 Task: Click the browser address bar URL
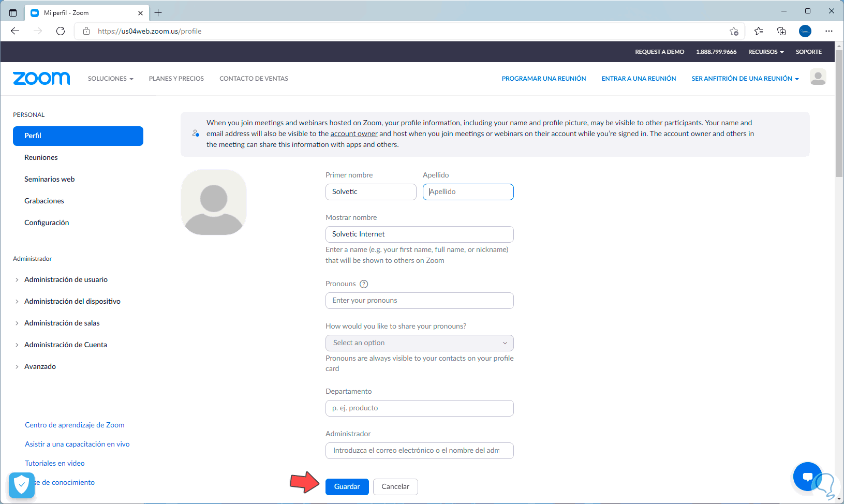point(150,31)
